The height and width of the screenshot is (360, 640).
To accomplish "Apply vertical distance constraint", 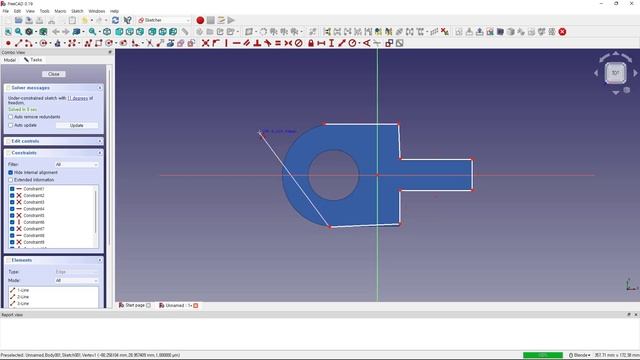I will click(x=331, y=43).
